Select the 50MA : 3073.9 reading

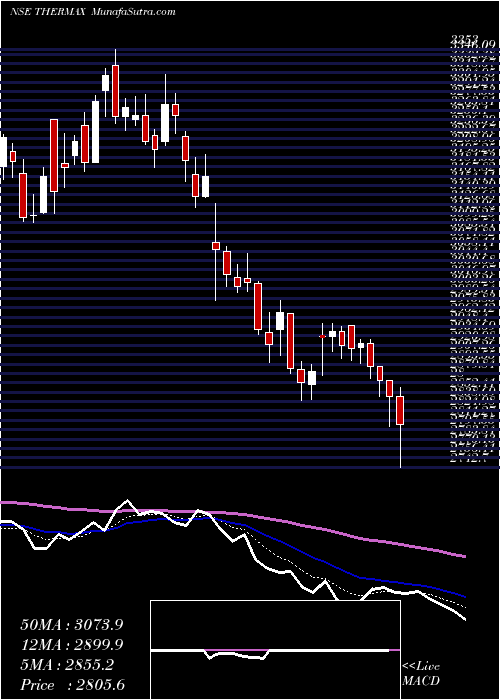pyautogui.click(x=71, y=625)
